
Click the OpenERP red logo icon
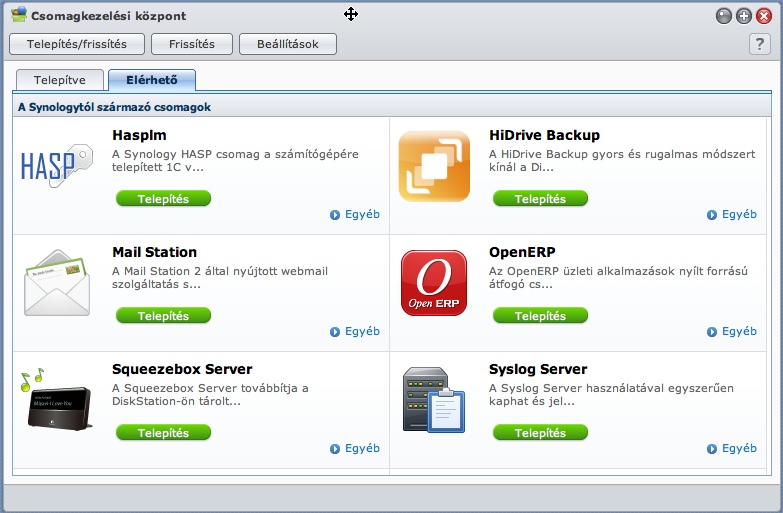point(434,283)
